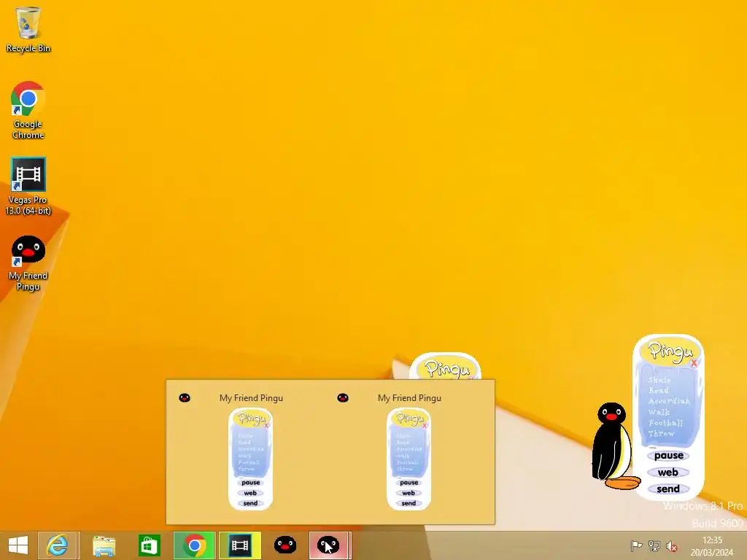The height and width of the screenshot is (560, 747).
Task: Select the left My Friend Pingu preview thumbnail
Action: (251, 459)
